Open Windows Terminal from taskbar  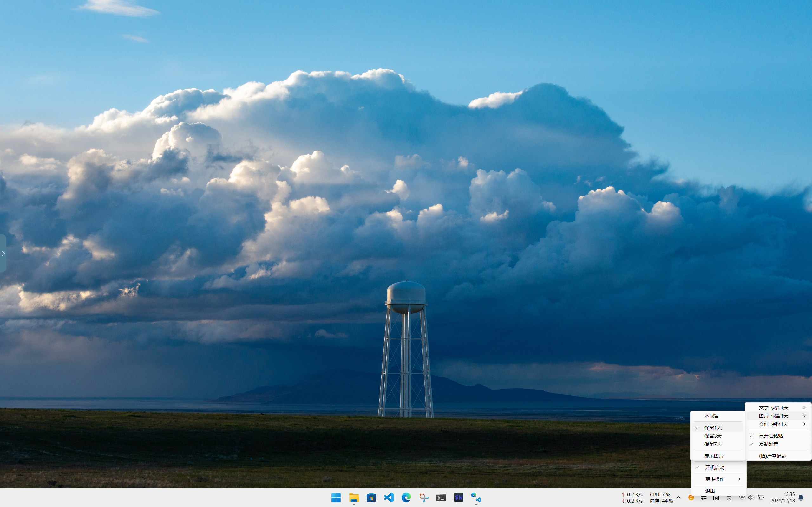[x=441, y=497]
